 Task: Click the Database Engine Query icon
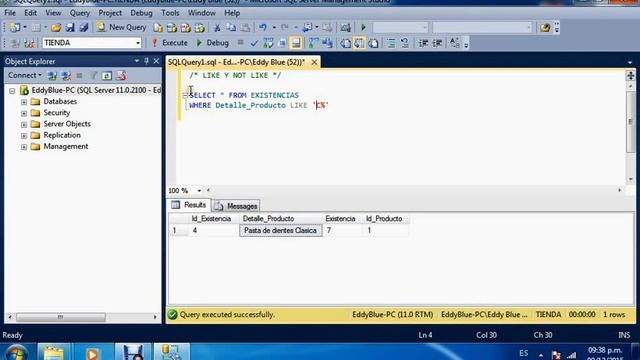pyautogui.click(x=158, y=28)
